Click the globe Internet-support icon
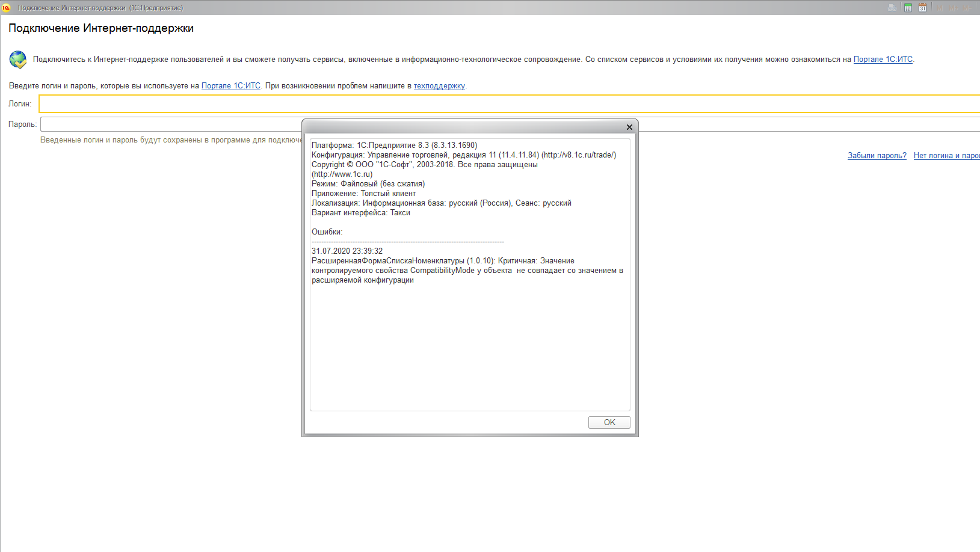980x552 pixels. coord(18,60)
